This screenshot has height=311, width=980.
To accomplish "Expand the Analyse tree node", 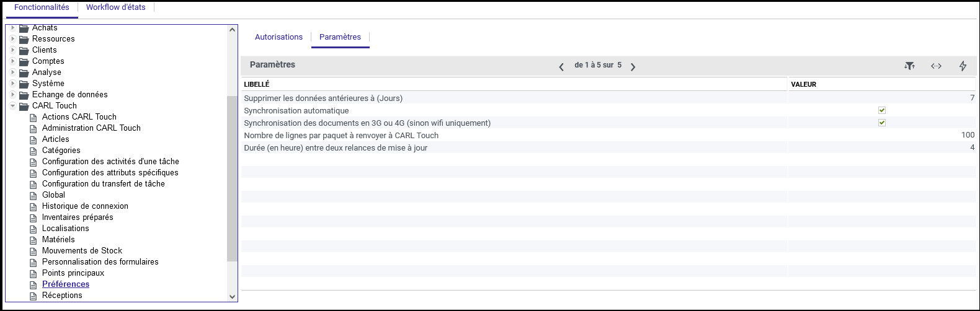I will click(x=12, y=72).
